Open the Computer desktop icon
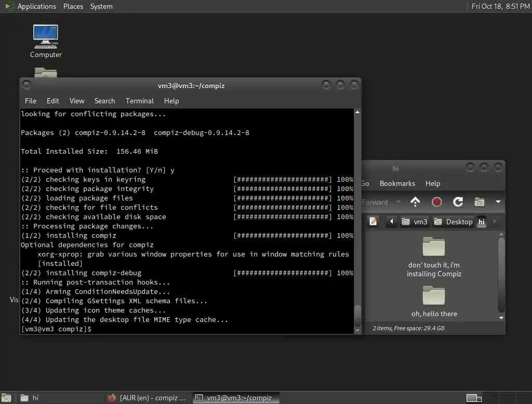This screenshot has width=532, height=404. 46,41
